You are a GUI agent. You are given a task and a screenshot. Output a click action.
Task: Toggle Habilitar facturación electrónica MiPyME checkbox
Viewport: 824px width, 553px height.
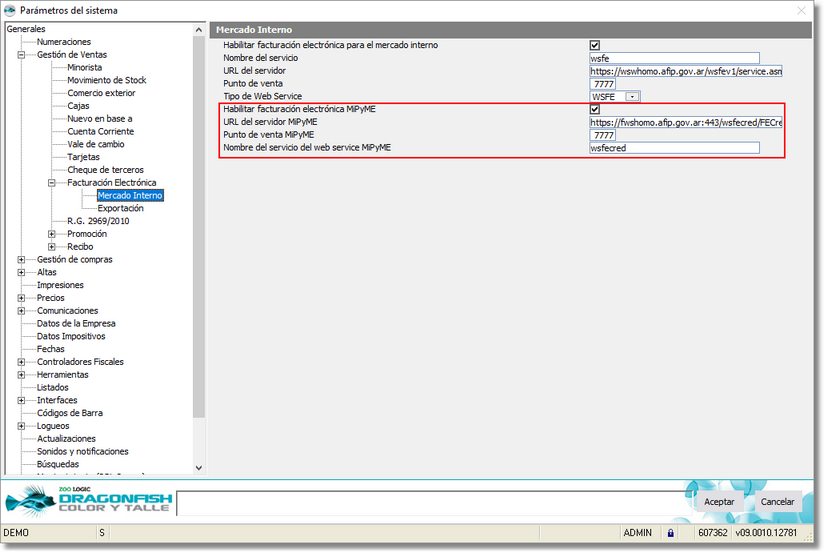click(x=595, y=109)
